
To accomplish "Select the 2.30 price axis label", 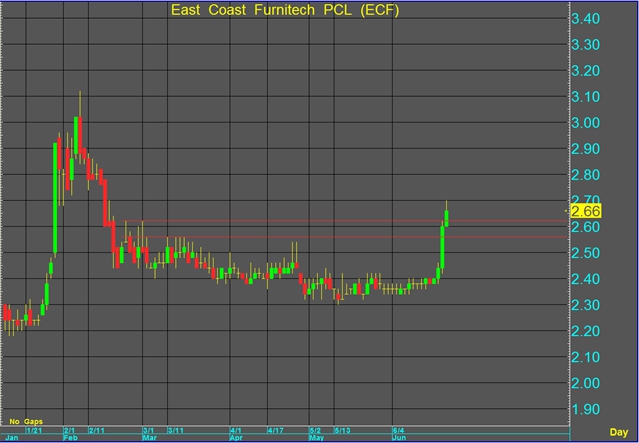I will 585,305.
